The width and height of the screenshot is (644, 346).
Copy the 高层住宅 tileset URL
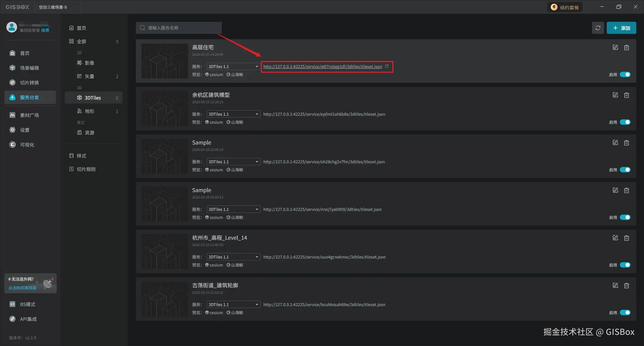tap(387, 66)
